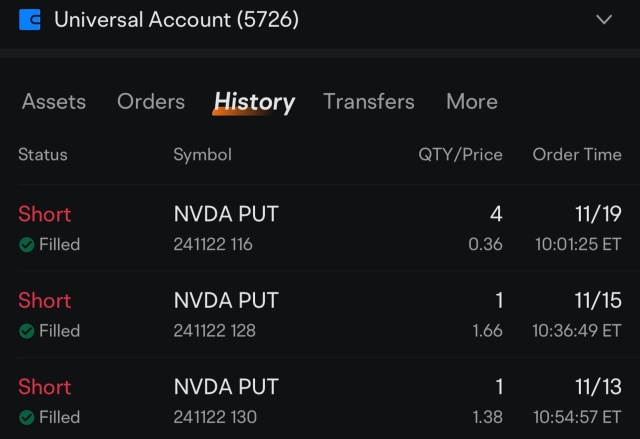Open NVDA PUT 241122 128 order
The height and width of the screenshot is (439, 640).
[320, 315]
